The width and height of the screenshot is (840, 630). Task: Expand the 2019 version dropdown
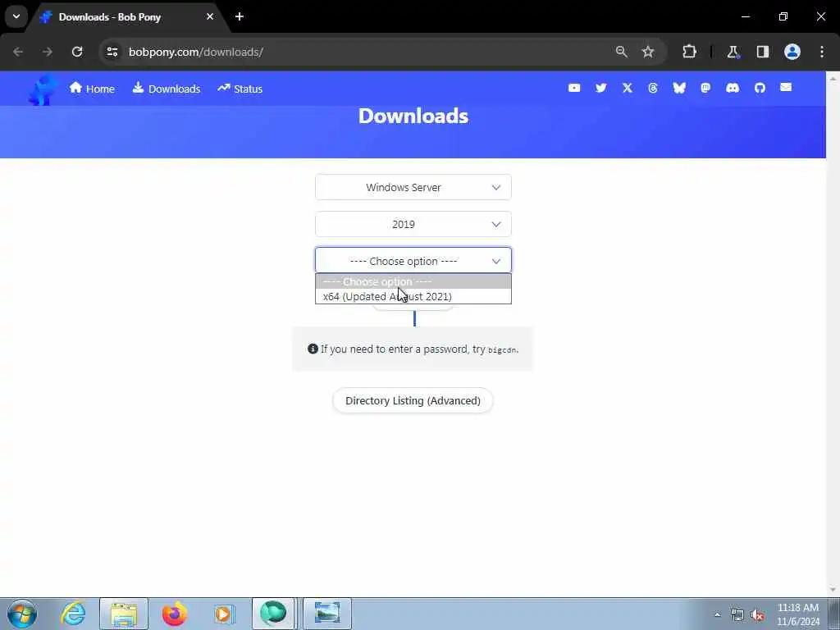413,224
